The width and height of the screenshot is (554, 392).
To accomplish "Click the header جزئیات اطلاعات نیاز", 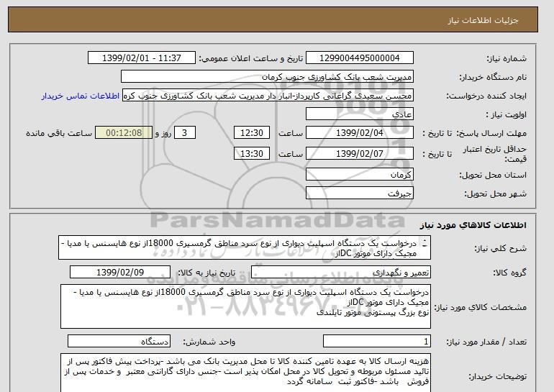I will coord(483,20).
